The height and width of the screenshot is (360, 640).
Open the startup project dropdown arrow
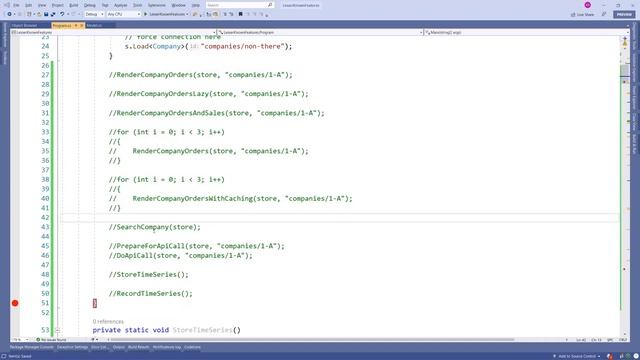(x=187, y=14)
